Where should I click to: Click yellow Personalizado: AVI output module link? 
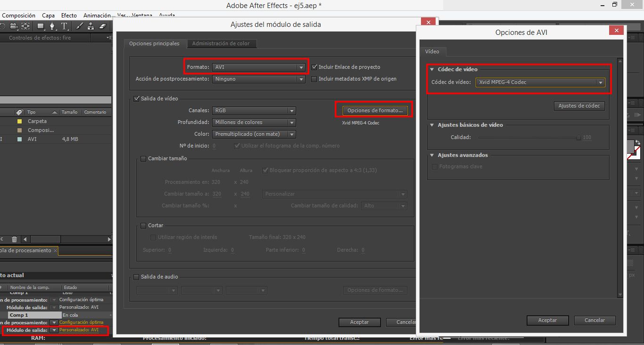(x=79, y=330)
